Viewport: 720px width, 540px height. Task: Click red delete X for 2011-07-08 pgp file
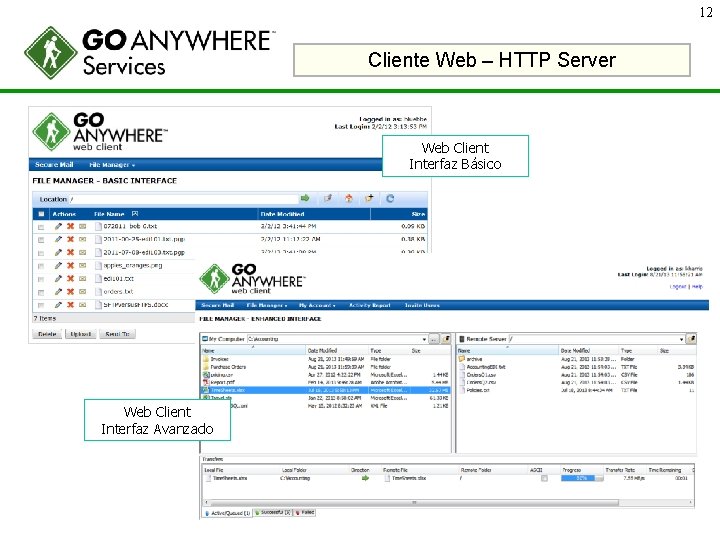point(70,252)
